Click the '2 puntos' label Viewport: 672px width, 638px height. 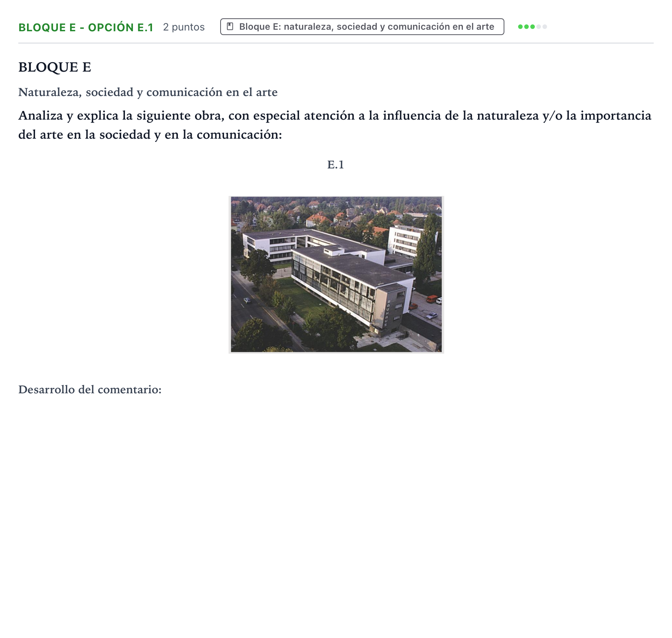pos(184,27)
